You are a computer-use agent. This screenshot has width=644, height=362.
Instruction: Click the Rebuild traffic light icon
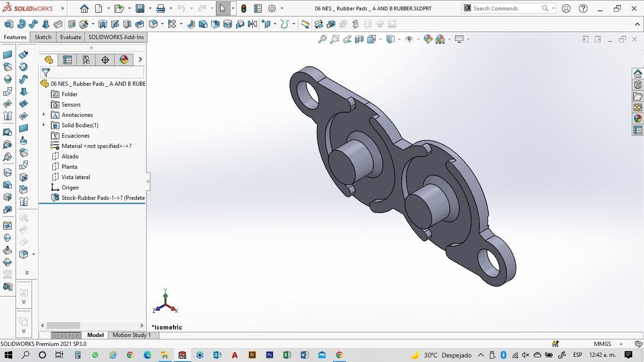(x=244, y=8)
